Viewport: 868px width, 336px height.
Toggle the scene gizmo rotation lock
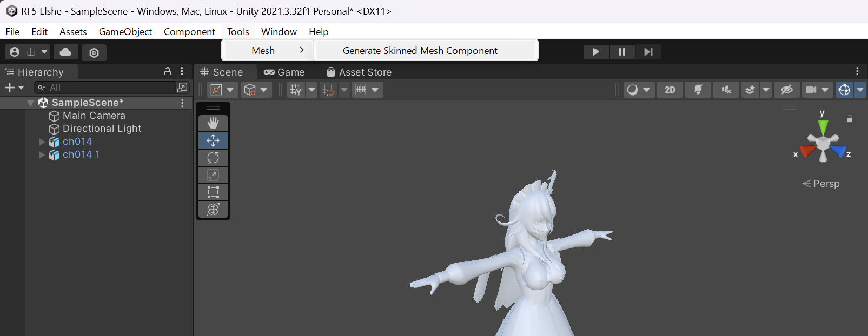click(850, 119)
